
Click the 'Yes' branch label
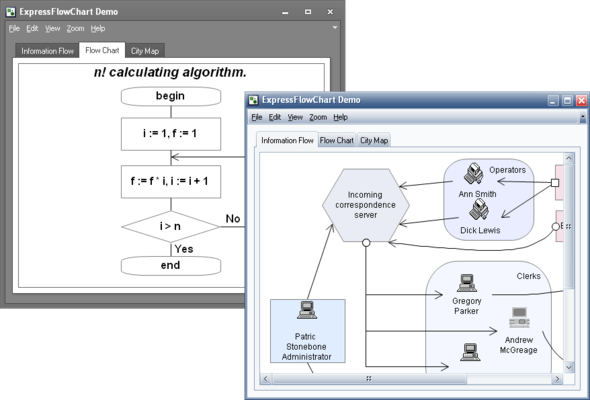click(184, 249)
